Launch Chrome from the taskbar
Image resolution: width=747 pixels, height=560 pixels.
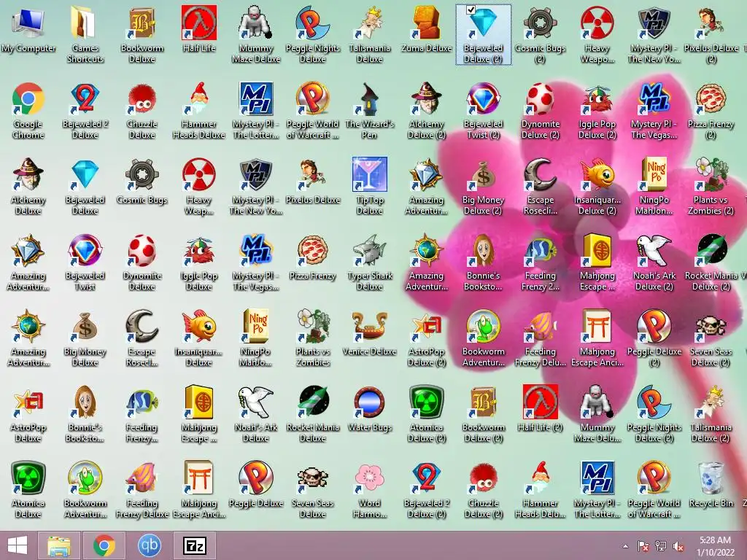(104, 545)
